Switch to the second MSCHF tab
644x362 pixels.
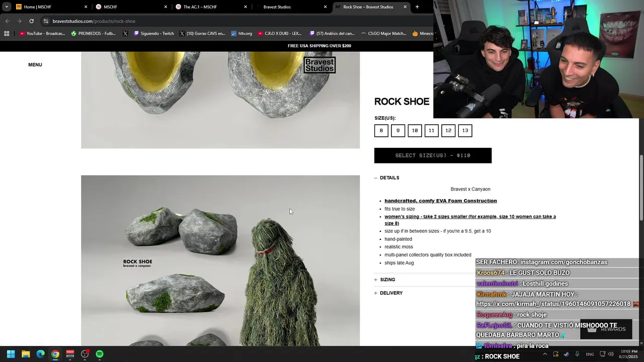[x=132, y=7]
